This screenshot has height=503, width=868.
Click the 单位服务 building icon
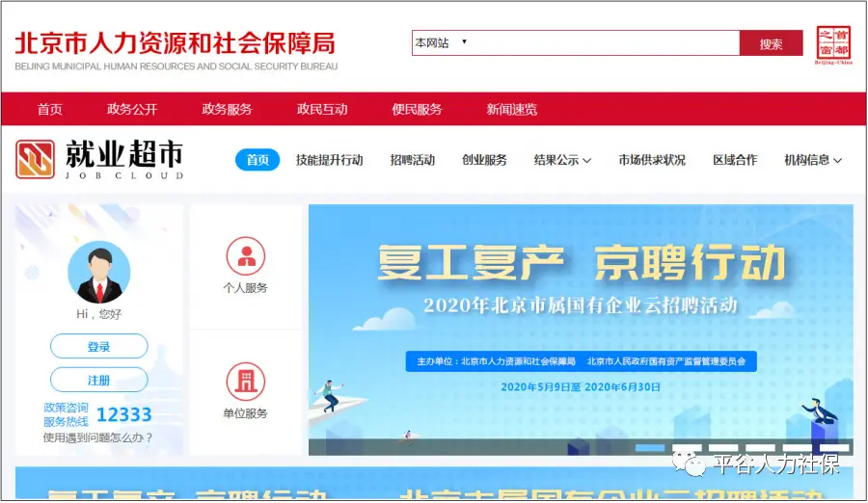pos(245,382)
